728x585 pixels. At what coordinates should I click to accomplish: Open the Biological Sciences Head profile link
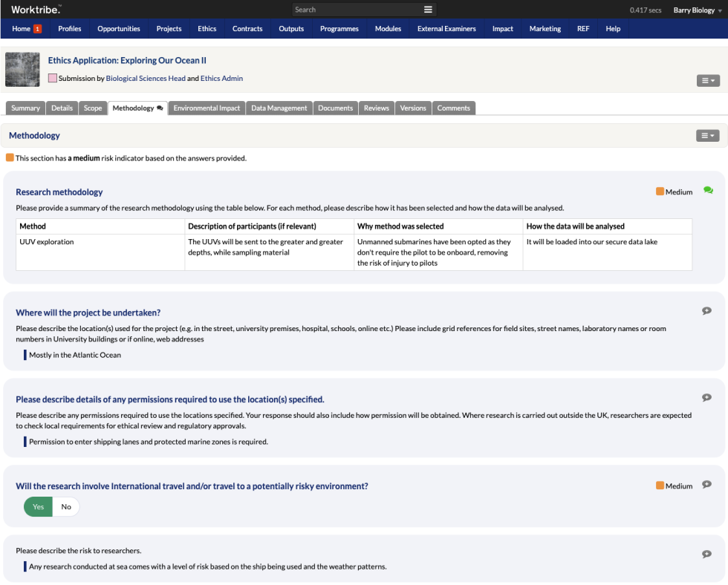point(146,77)
